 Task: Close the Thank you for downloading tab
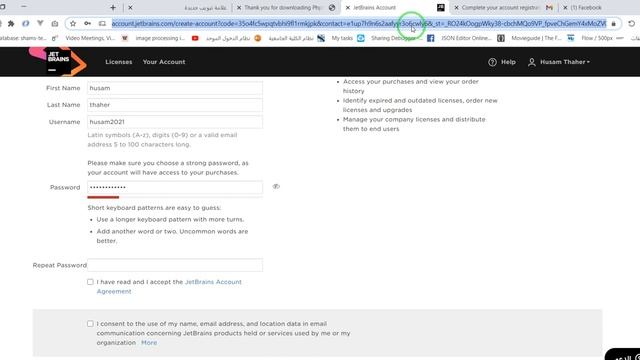click(239, 7)
